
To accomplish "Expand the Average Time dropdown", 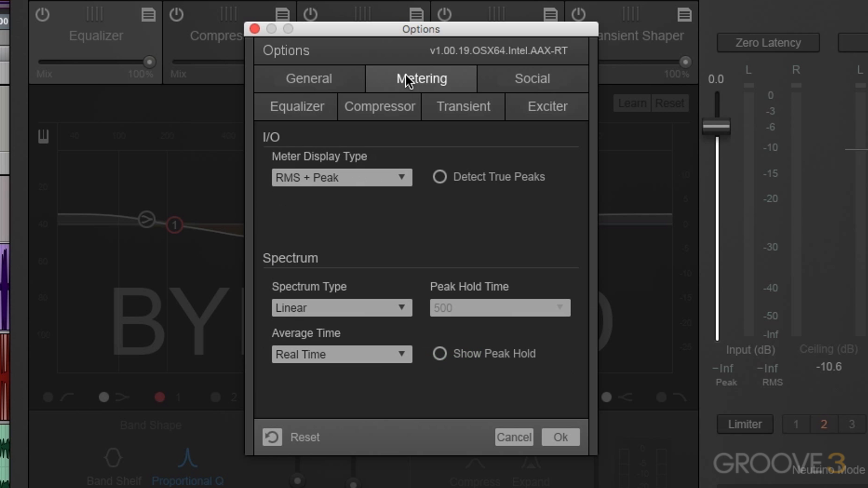I will [x=342, y=355].
